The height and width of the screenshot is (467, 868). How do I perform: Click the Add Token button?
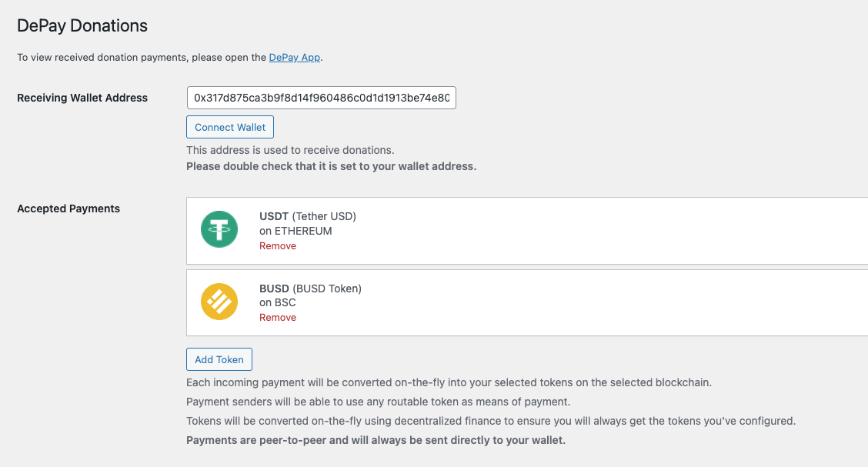219,359
